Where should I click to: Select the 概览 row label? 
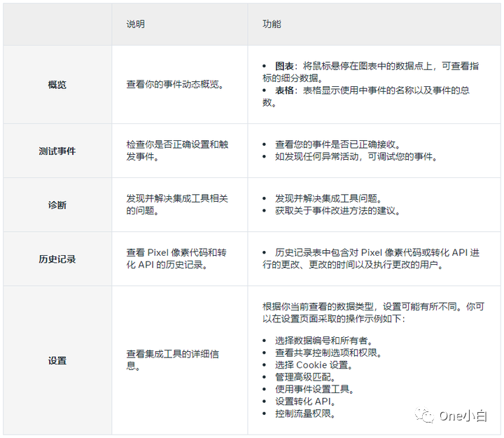coord(57,85)
